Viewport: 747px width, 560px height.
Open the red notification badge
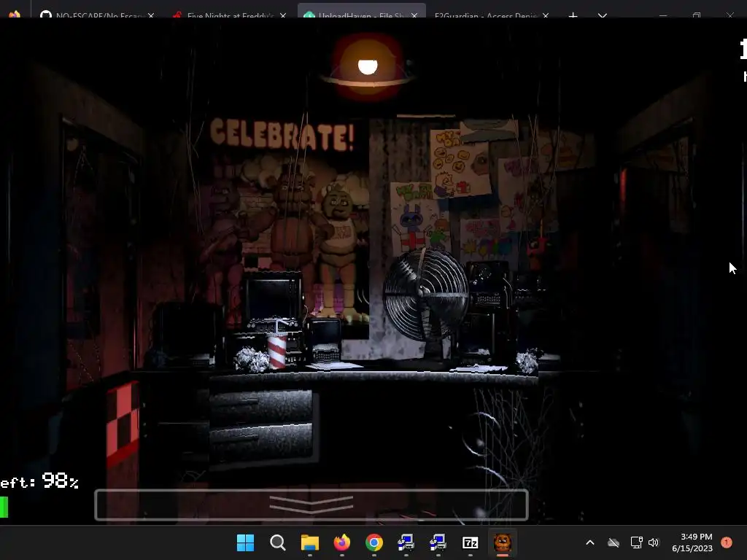tap(727, 542)
